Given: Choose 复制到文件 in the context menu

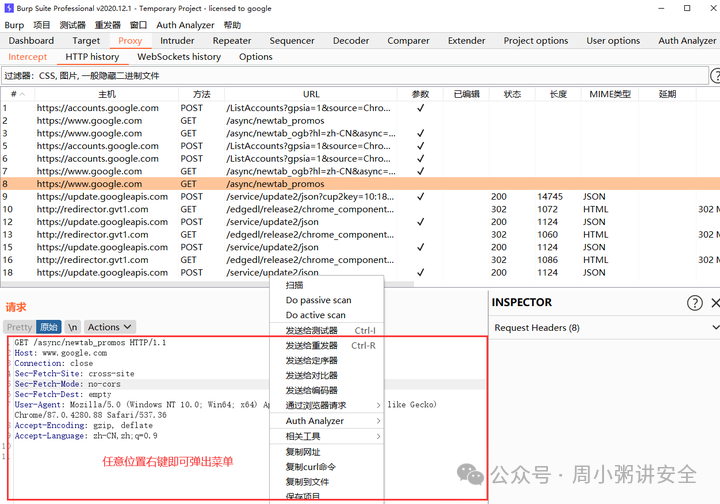Looking at the screenshot, I should pos(327,482).
